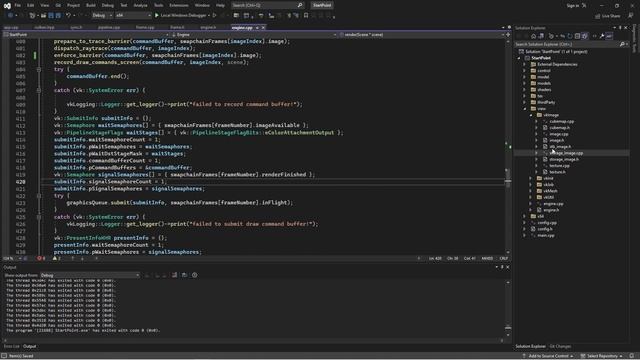Collapse the code block at the try on line 404
This screenshot has width=640, height=360.
tap(39, 69)
